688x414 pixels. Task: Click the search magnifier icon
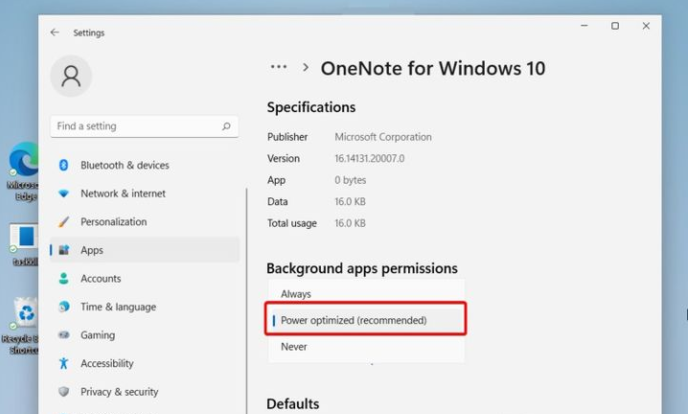pyautogui.click(x=226, y=126)
